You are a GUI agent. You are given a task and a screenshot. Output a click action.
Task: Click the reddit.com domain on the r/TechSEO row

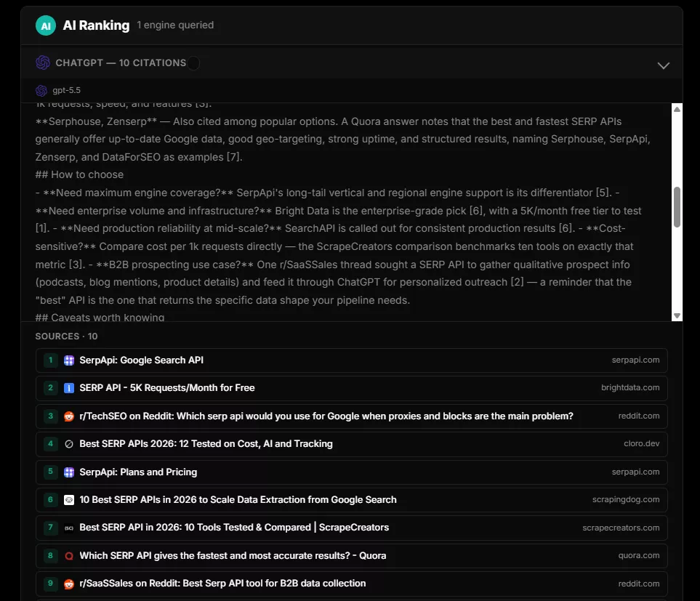point(638,416)
